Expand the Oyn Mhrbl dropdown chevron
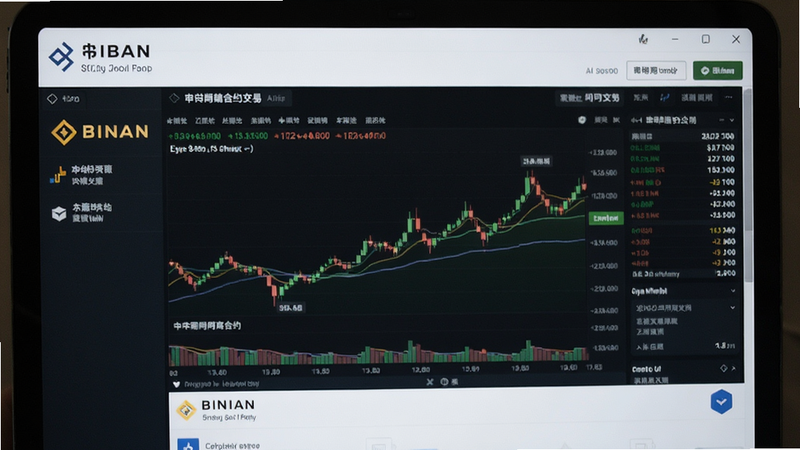 (733, 291)
